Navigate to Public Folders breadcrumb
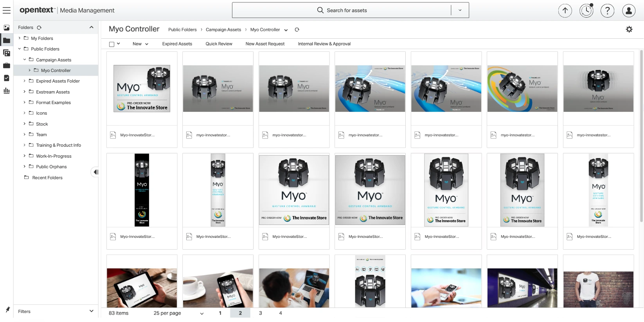Viewport: 644px width, 322px height. pos(182,30)
